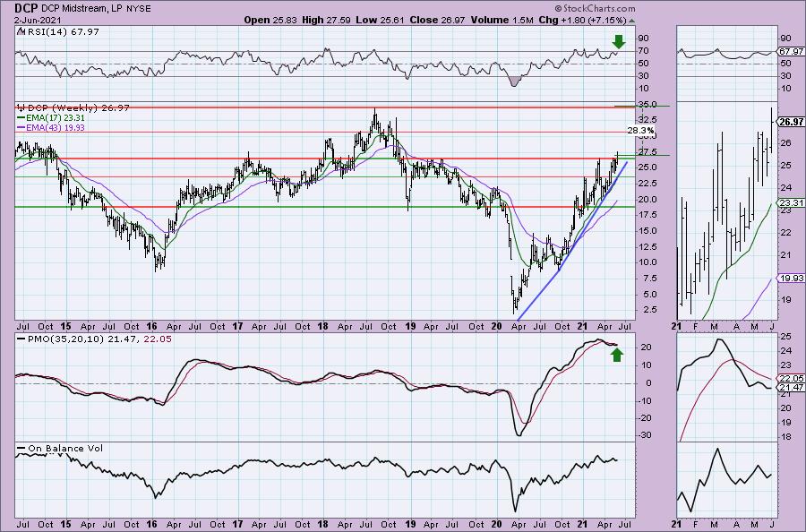Image resolution: width=806 pixels, height=532 pixels.
Task: Click the DCP (Weekly) 26.97 price label
Action: [78, 108]
